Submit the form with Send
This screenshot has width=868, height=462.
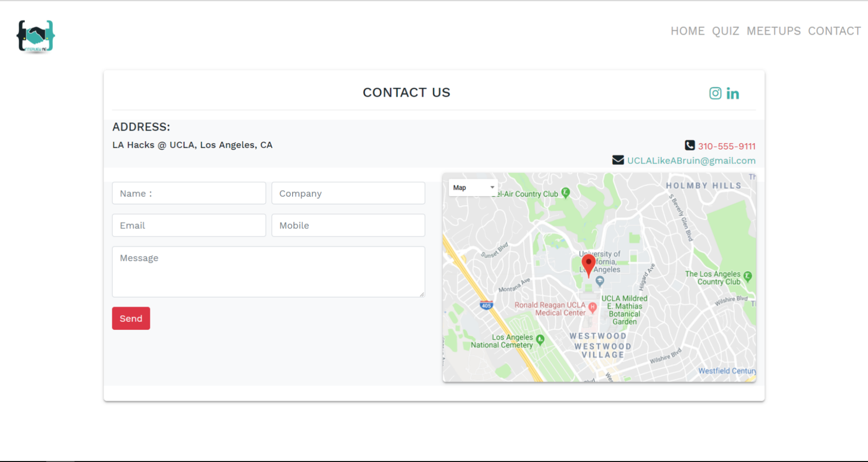click(x=131, y=318)
